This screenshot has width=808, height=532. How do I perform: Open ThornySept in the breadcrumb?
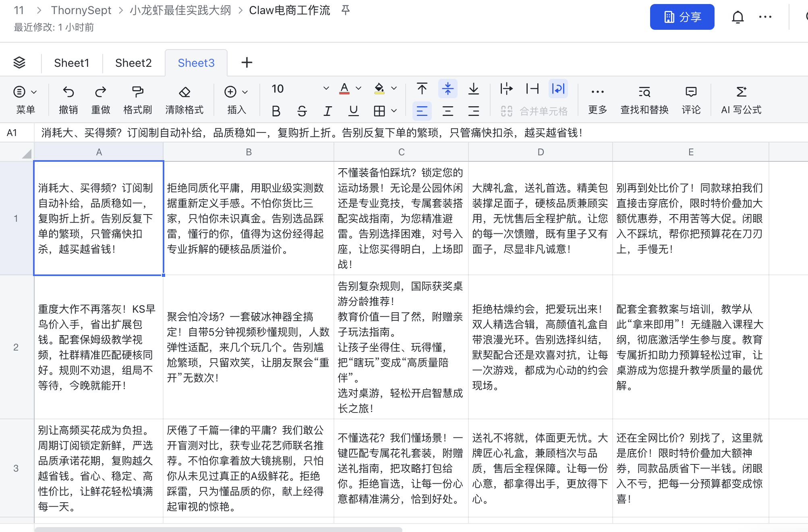pos(81,10)
